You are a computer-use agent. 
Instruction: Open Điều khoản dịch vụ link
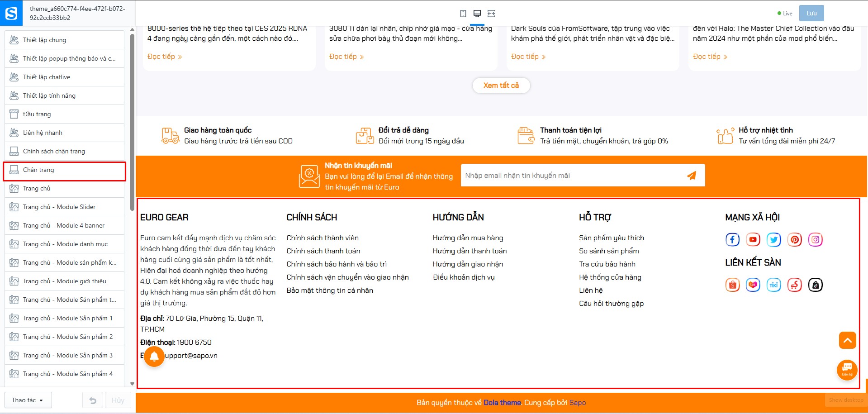tap(464, 277)
